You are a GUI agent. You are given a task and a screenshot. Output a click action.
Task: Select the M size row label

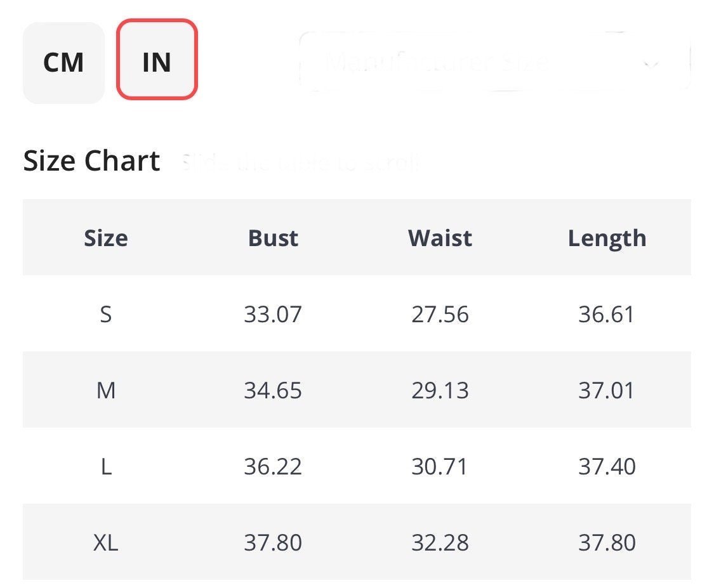(106, 390)
